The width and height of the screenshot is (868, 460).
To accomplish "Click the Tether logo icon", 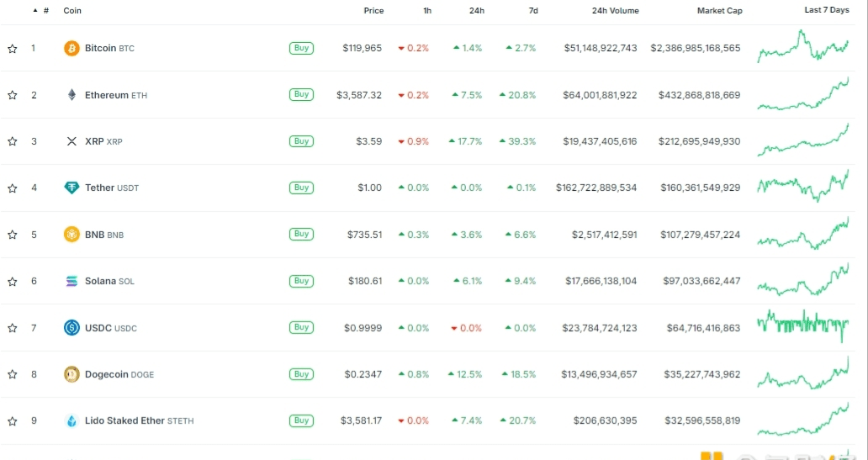I will 72,188.
